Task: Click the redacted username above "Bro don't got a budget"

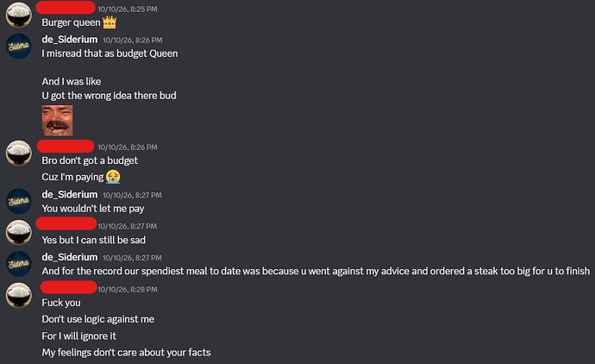Action: [x=66, y=146]
